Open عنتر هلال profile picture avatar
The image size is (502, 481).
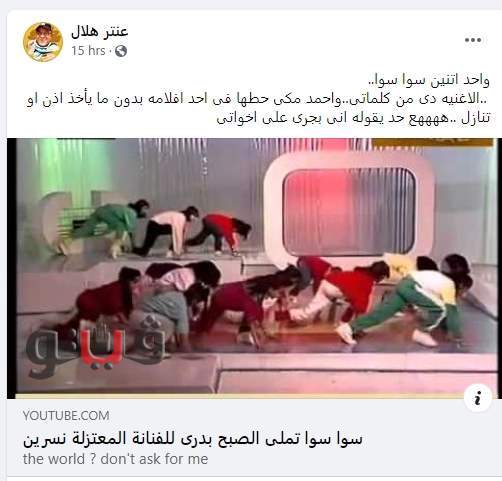(43, 42)
